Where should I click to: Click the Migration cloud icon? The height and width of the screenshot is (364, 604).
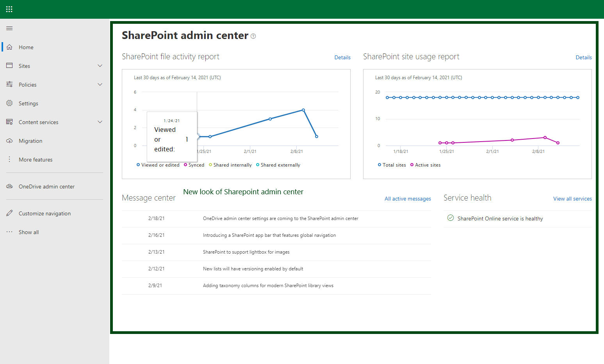pos(9,140)
